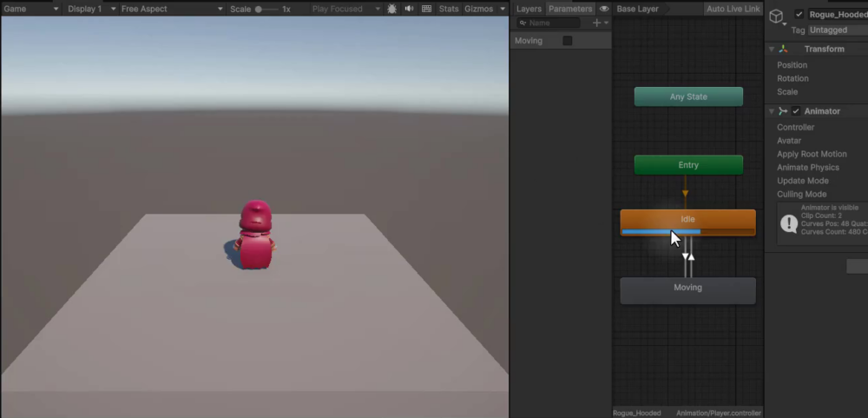This screenshot has width=868, height=418.
Task: Select the Entry to Idle transition arrow
Action: point(686,192)
